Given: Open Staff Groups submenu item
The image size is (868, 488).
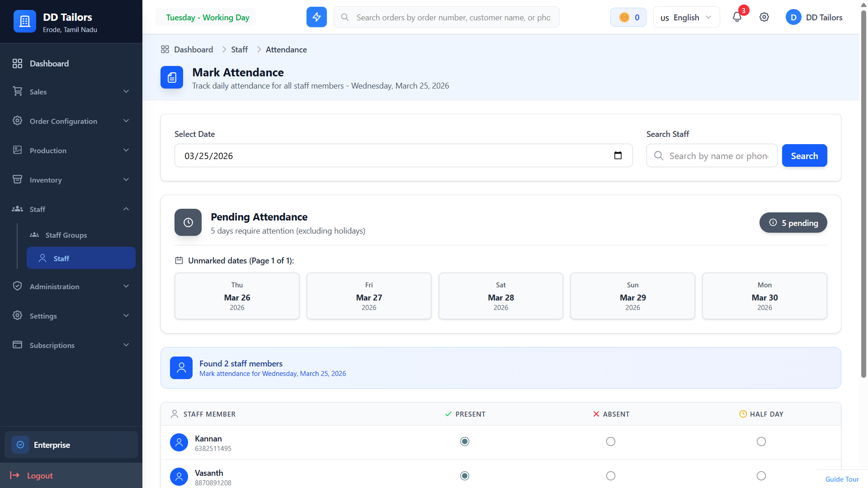Looking at the screenshot, I should (x=81, y=235).
